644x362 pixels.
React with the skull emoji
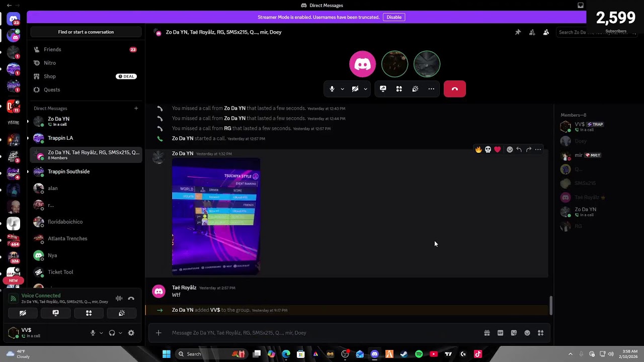(488, 149)
